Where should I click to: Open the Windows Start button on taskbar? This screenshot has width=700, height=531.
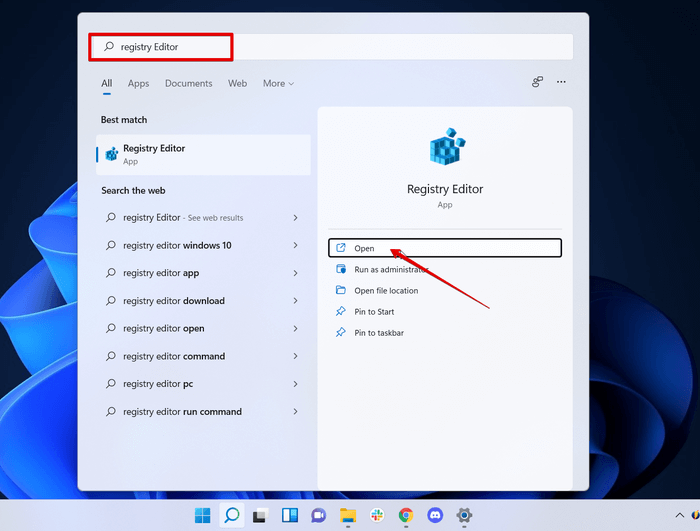click(x=203, y=515)
